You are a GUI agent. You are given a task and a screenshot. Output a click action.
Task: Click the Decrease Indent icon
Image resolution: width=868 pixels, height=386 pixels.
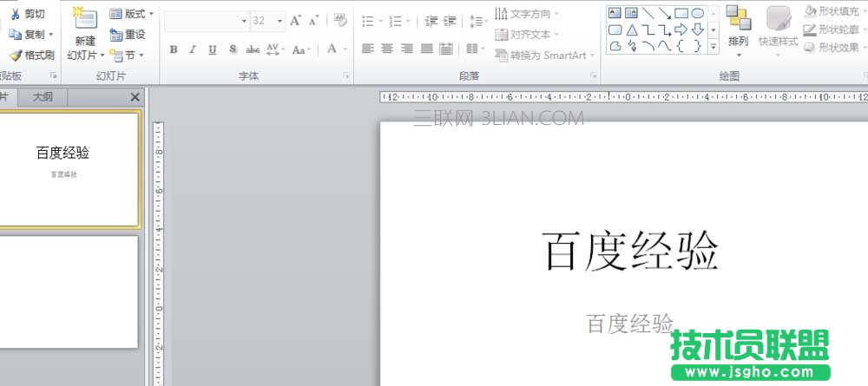click(x=431, y=22)
